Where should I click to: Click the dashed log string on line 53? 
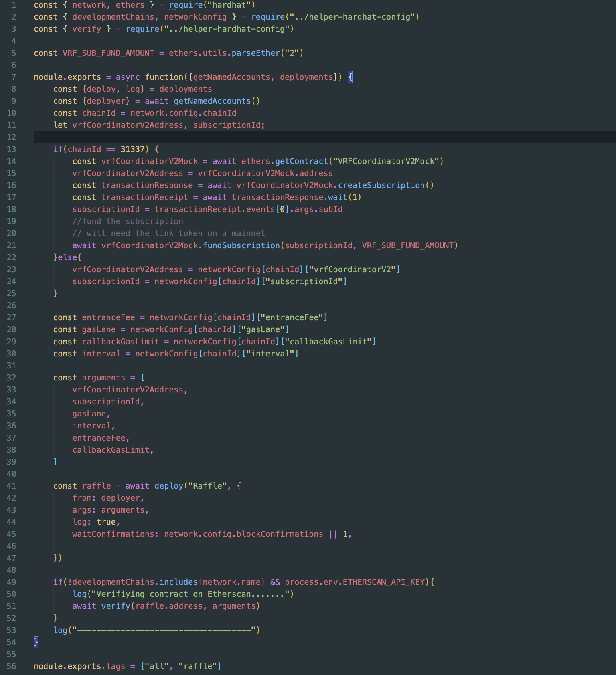(164, 630)
